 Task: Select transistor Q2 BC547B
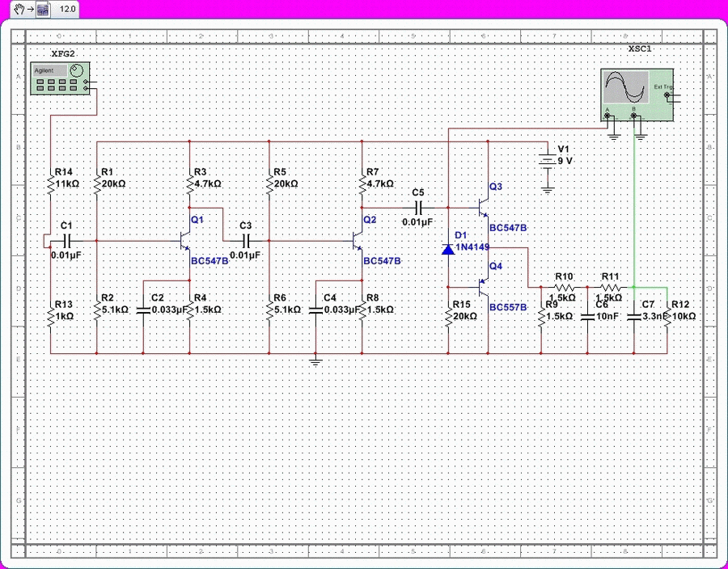coord(357,241)
